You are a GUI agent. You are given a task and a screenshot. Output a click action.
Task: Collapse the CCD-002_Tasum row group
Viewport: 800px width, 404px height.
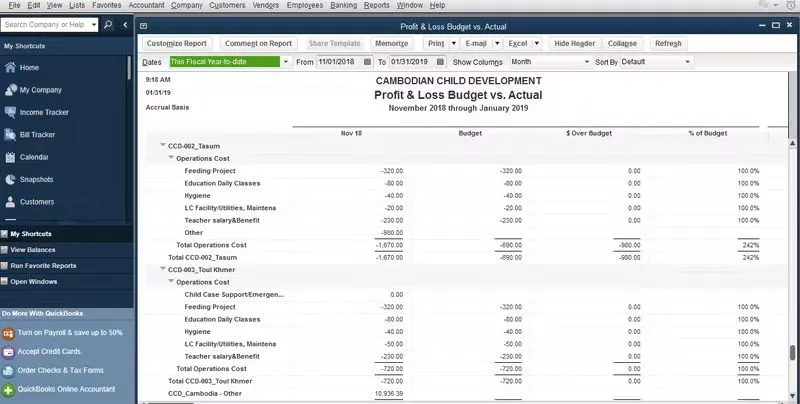point(163,146)
